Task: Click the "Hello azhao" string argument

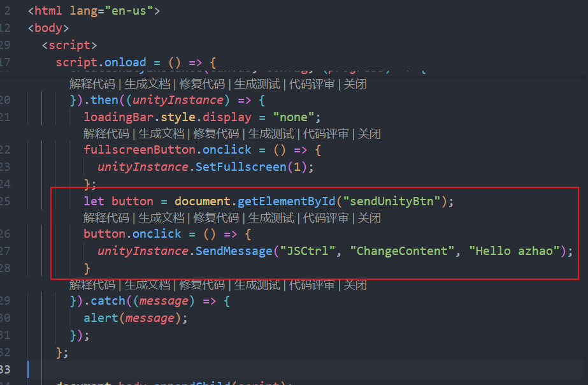Action: 515,251
